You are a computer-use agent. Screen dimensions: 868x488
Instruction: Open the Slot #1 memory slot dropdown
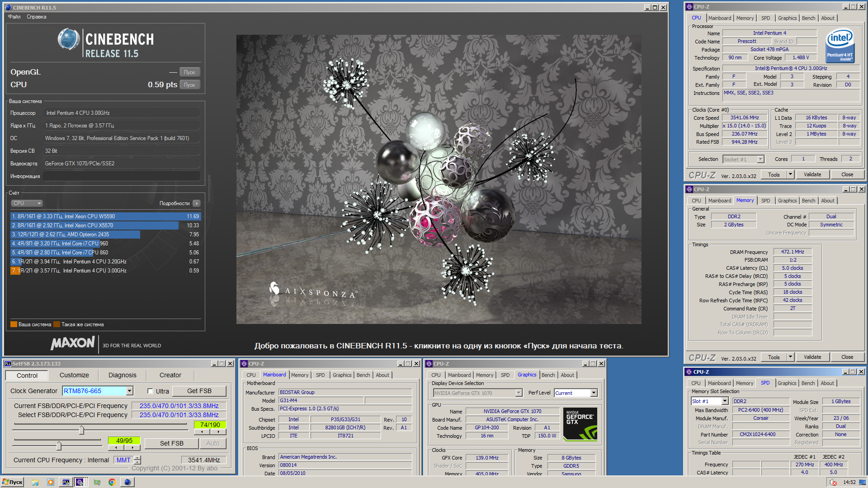[x=725, y=401]
